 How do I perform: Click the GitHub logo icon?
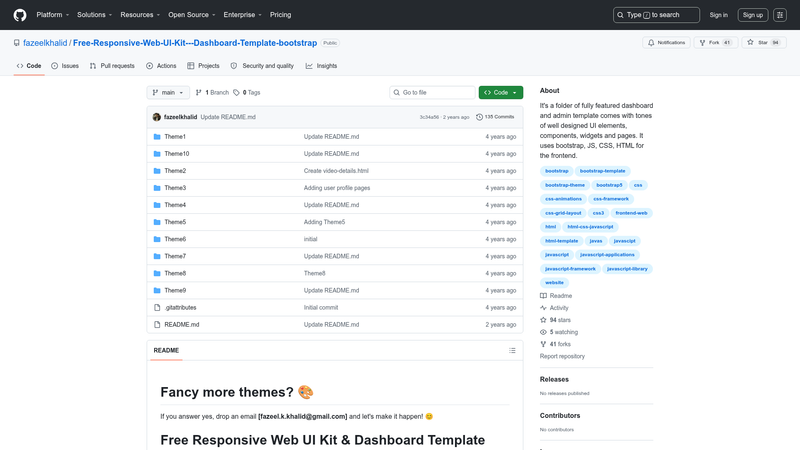click(20, 15)
